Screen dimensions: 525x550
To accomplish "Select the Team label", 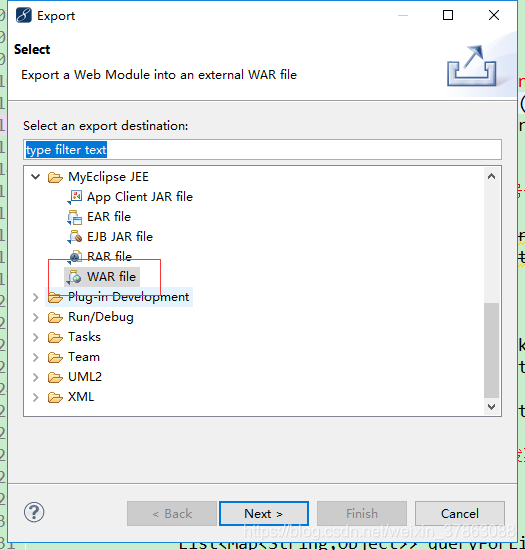I will pos(84,357).
